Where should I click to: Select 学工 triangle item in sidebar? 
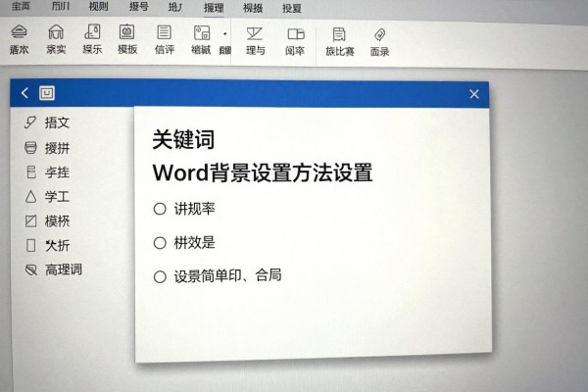click(47, 197)
